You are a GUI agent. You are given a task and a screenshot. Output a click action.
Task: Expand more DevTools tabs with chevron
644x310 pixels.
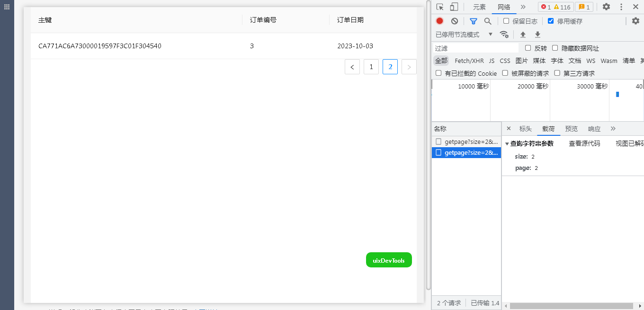(x=523, y=7)
